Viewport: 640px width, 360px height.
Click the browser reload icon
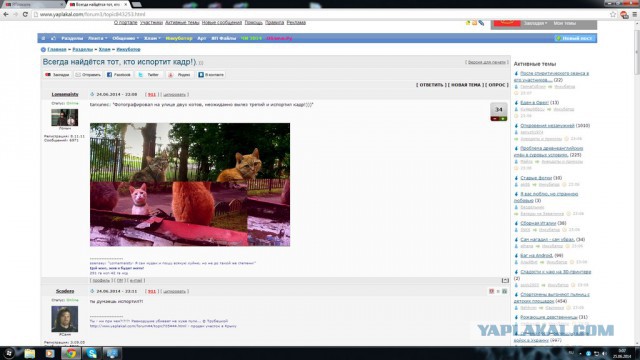pos(25,14)
